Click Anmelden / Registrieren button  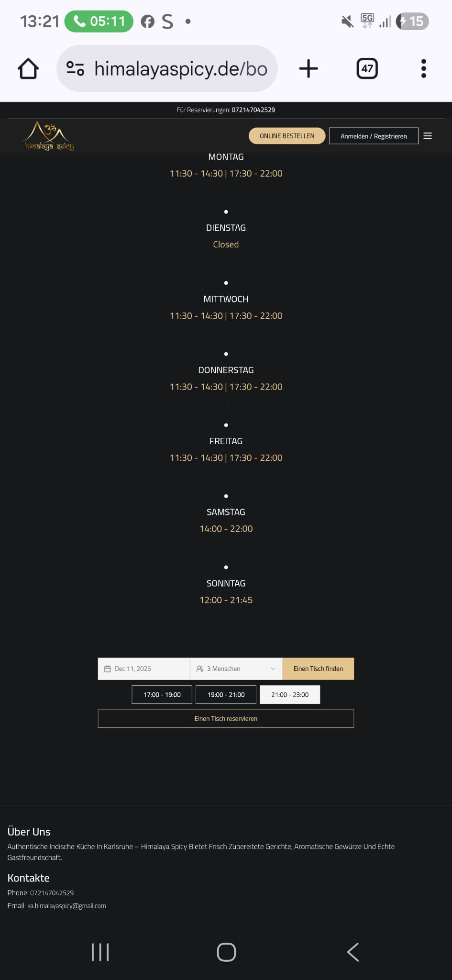374,136
